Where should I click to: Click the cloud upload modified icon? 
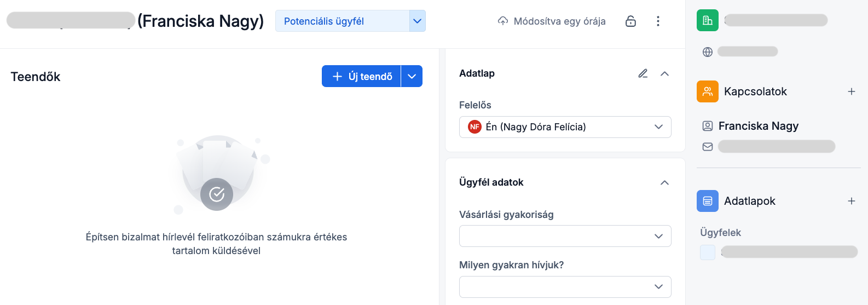click(x=502, y=21)
